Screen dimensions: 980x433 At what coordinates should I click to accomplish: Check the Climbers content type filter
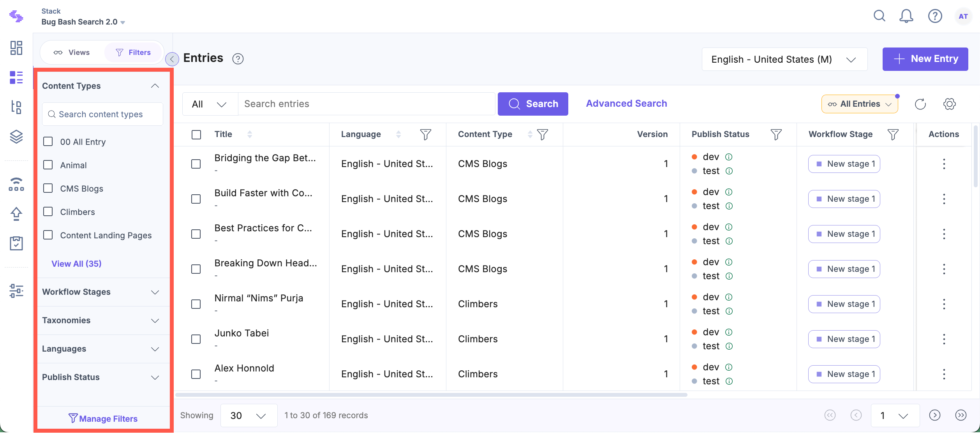click(x=48, y=211)
